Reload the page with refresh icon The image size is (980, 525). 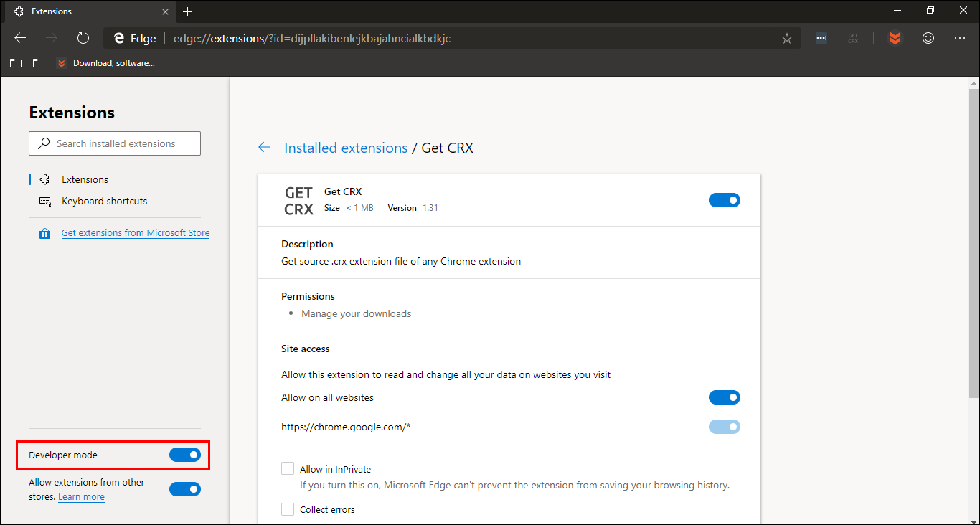[83, 38]
